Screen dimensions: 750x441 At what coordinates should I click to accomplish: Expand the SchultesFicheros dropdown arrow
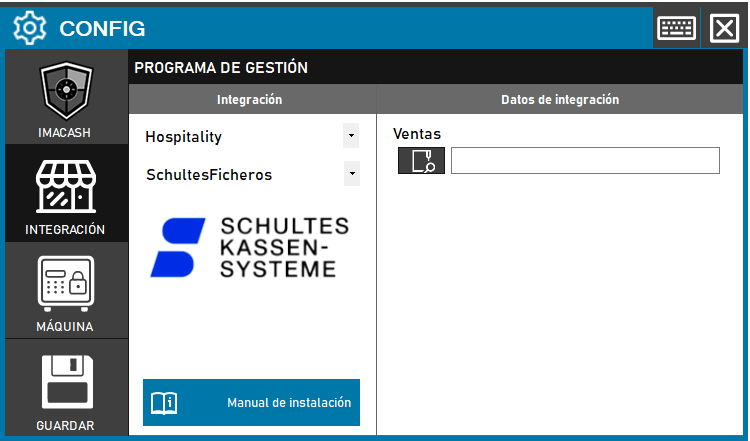(351, 173)
